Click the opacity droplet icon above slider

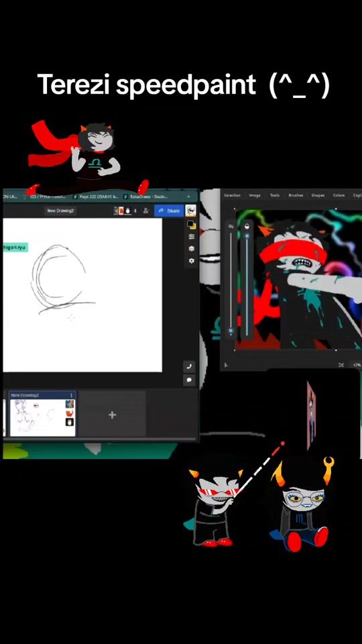click(x=247, y=226)
